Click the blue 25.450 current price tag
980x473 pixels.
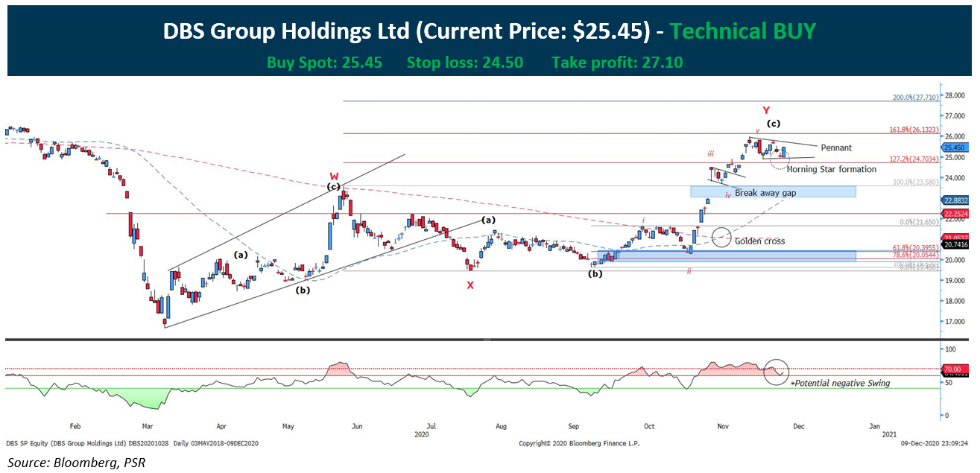coord(956,147)
